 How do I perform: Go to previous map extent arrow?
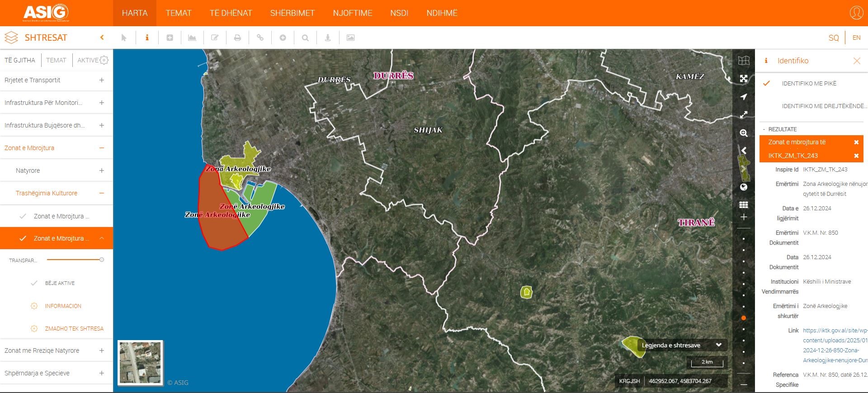pos(744,151)
